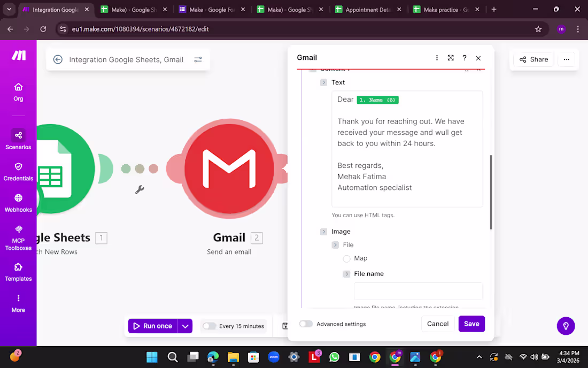
Task: Open a new browser tab
Action: pyautogui.click(x=494, y=10)
